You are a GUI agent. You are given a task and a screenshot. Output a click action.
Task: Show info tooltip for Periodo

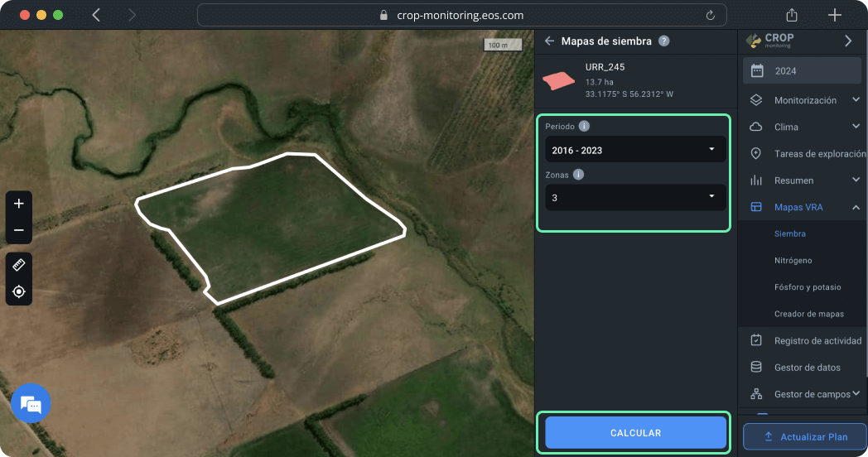pyautogui.click(x=584, y=126)
